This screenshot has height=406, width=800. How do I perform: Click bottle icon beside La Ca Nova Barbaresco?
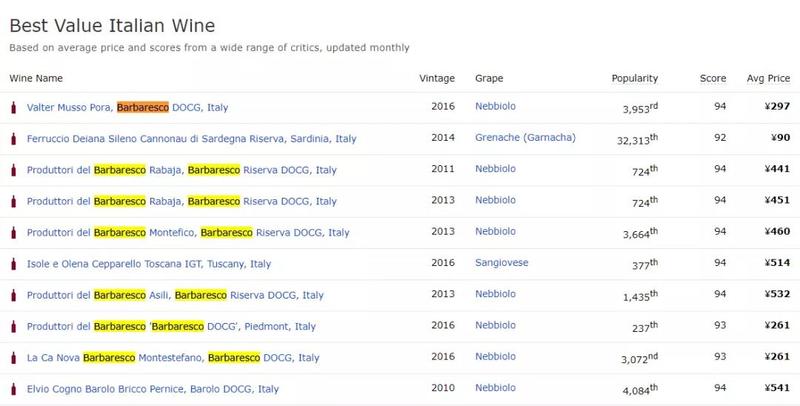point(13,358)
